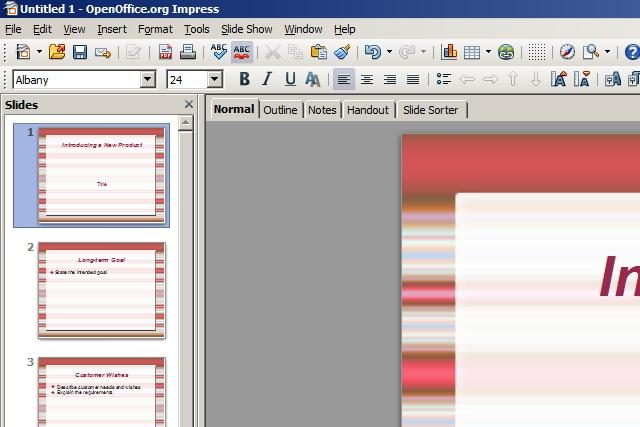Click the Print file directly icon
This screenshot has width=640, height=427.
point(188,52)
